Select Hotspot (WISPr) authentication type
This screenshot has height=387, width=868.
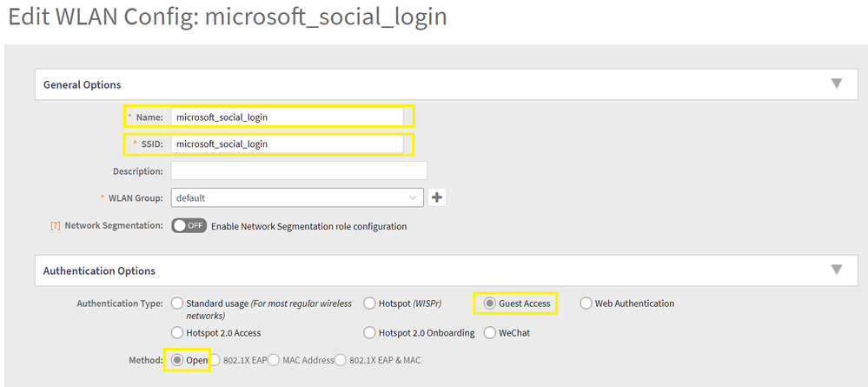click(370, 304)
